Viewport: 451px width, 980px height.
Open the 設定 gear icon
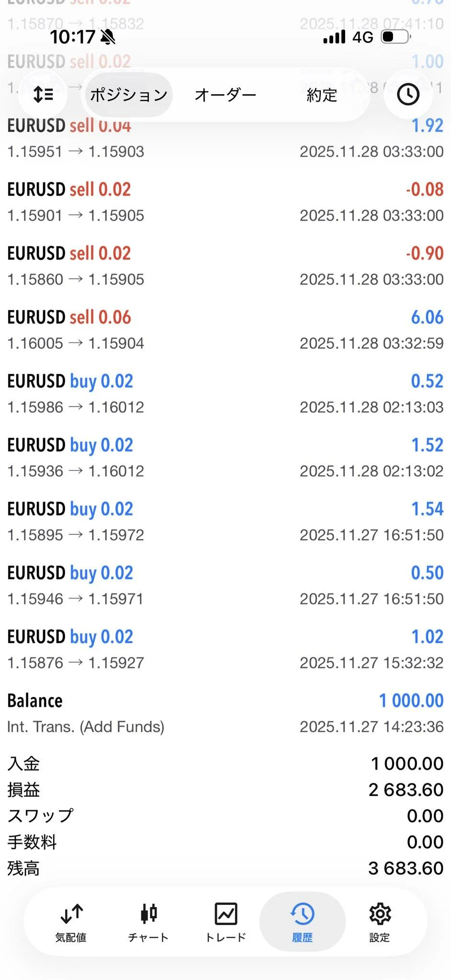[x=380, y=914]
